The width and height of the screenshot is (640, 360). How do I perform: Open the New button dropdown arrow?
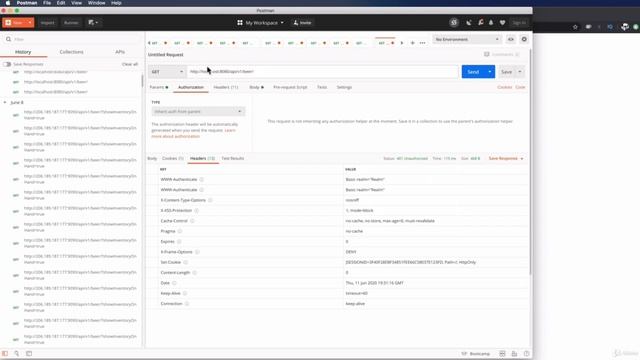tap(30, 23)
